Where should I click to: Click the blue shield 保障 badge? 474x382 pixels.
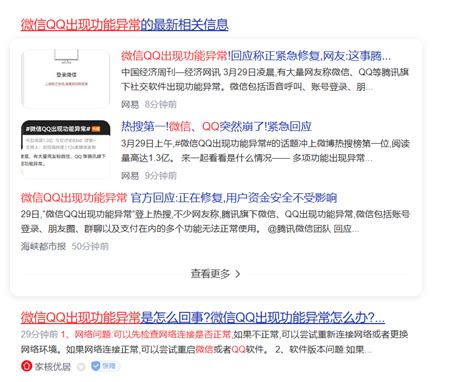pyautogui.click(x=105, y=366)
